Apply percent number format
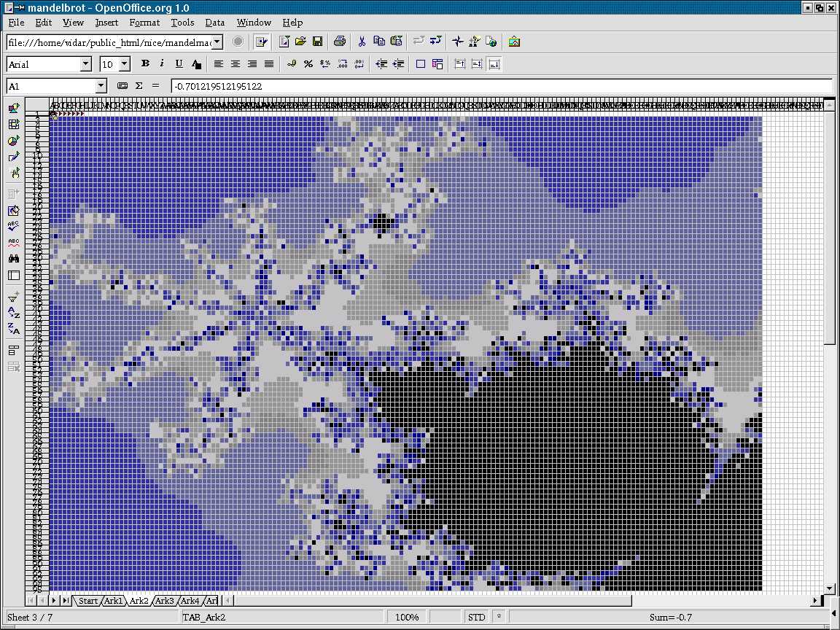 coord(308,63)
